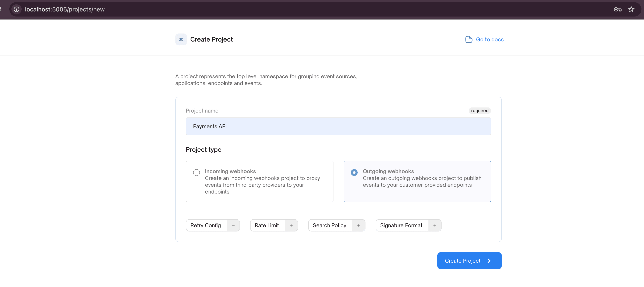This screenshot has height=287, width=644.
Task: Choose the Incoming webhooks project card
Action: point(259,181)
